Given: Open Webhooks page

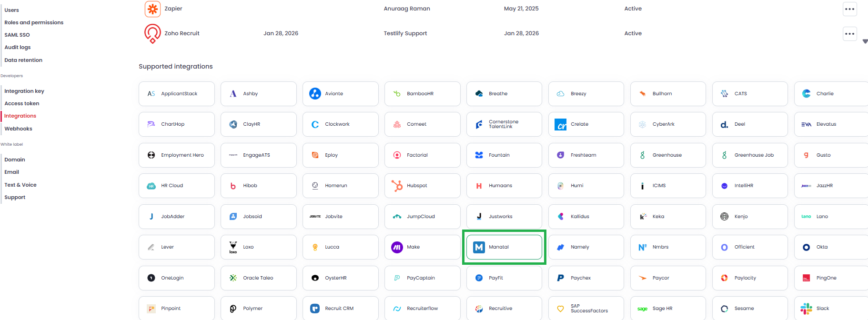Looking at the screenshot, I should coord(18,129).
